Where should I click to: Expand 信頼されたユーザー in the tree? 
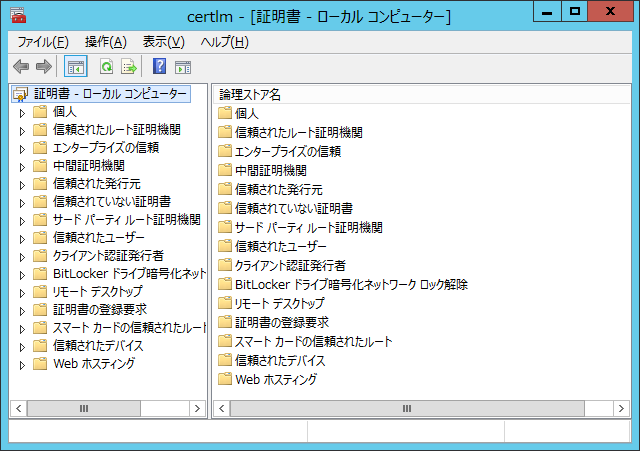pyautogui.click(x=22, y=239)
